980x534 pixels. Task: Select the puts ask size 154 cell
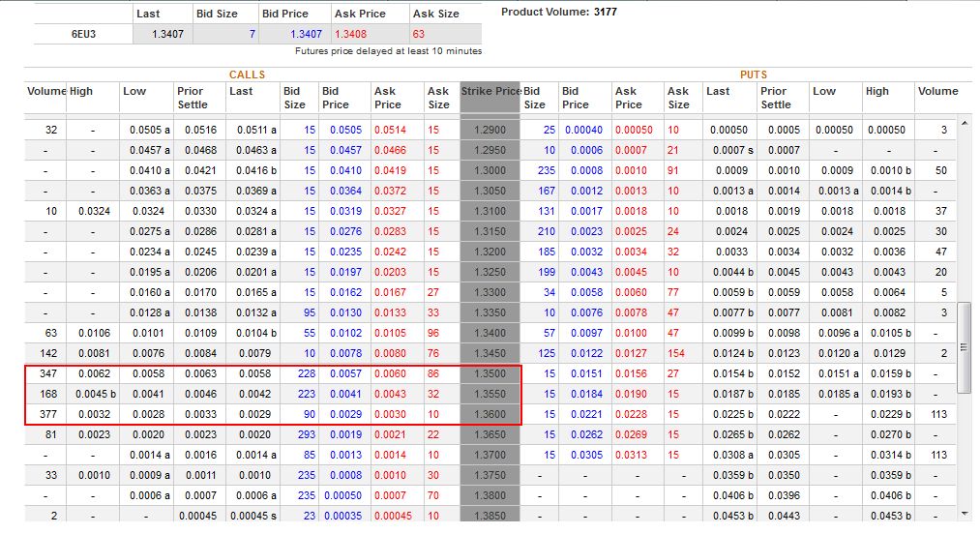(x=676, y=353)
